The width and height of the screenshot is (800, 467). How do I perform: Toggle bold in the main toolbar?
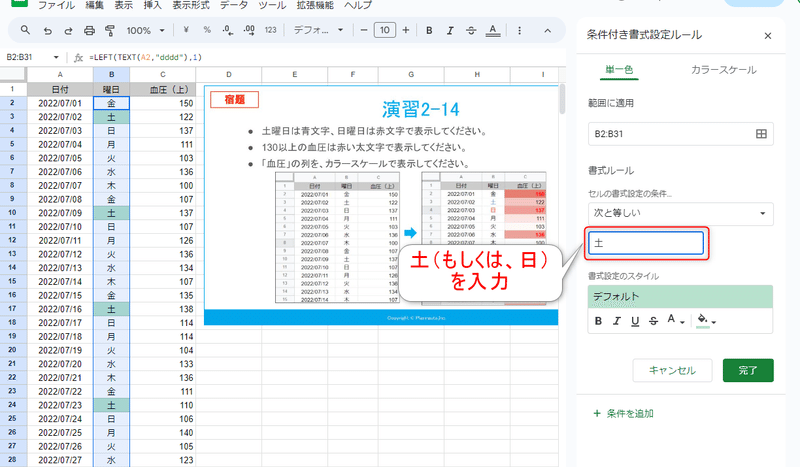pos(429,31)
